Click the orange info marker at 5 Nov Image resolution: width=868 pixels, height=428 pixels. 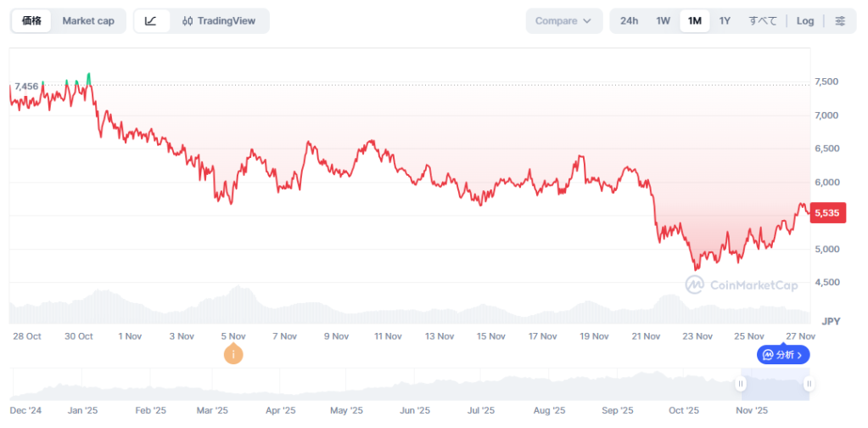(x=233, y=354)
